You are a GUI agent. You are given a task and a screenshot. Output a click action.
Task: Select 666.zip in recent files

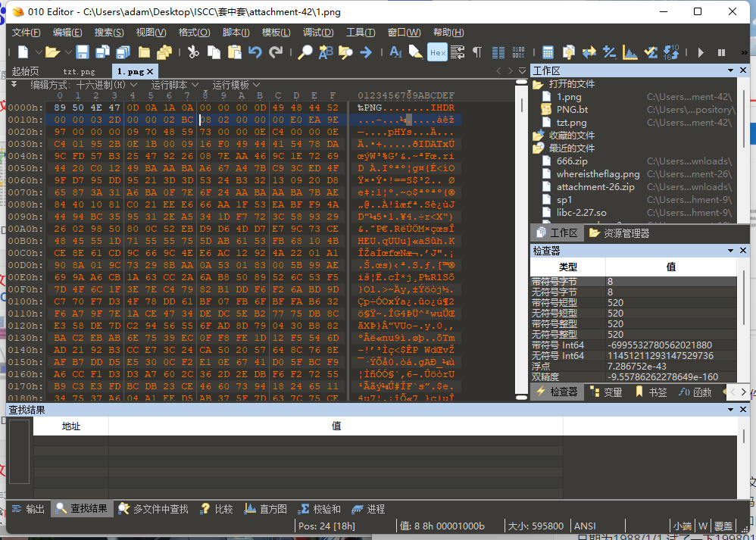pyautogui.click(x=572, y=161)
